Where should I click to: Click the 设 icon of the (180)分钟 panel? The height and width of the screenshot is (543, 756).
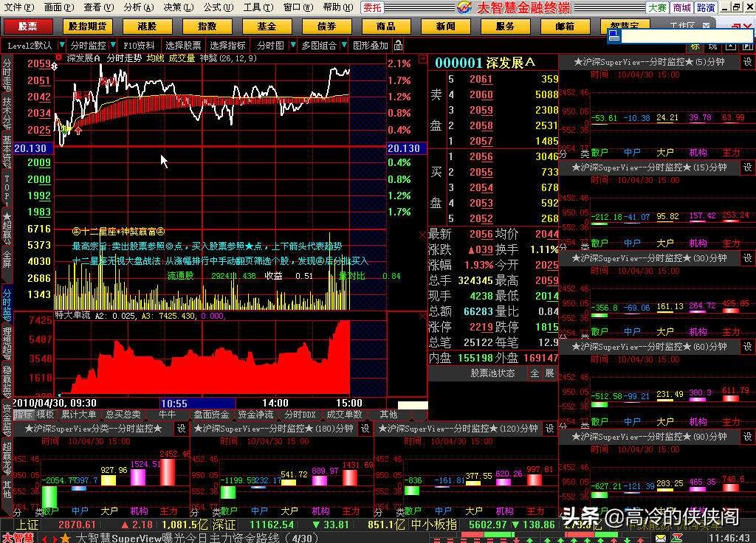pyautogui.click(x=365, y=429)
